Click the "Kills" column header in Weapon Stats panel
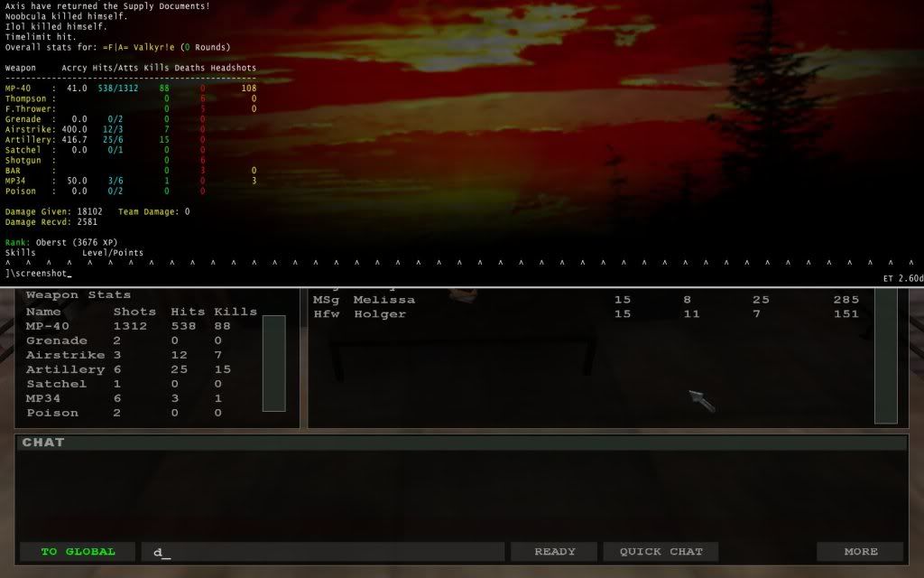Viewport: 924px width, 578px height. coord(236,312)
